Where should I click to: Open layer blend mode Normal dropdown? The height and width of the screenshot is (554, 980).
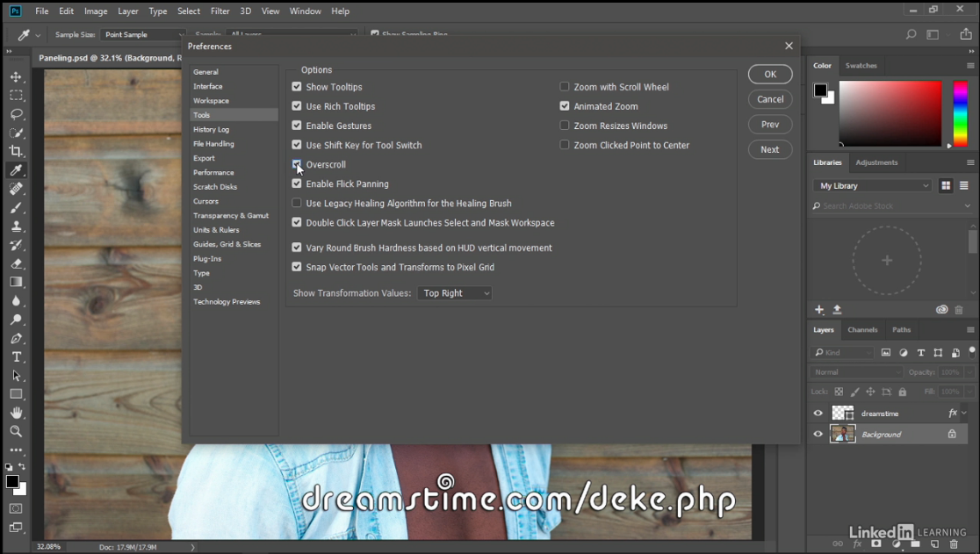click(857, 372)
